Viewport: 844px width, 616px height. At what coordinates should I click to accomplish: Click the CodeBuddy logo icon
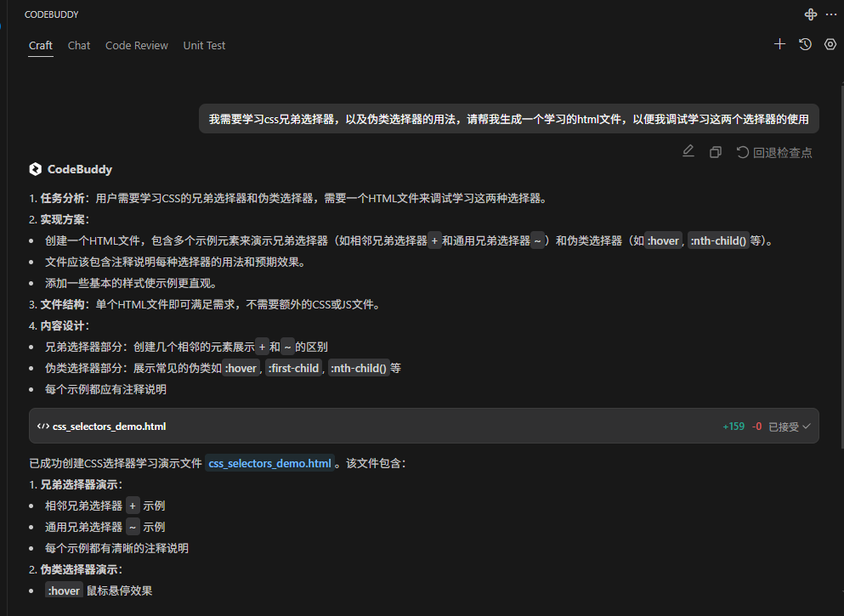(36, 169)
